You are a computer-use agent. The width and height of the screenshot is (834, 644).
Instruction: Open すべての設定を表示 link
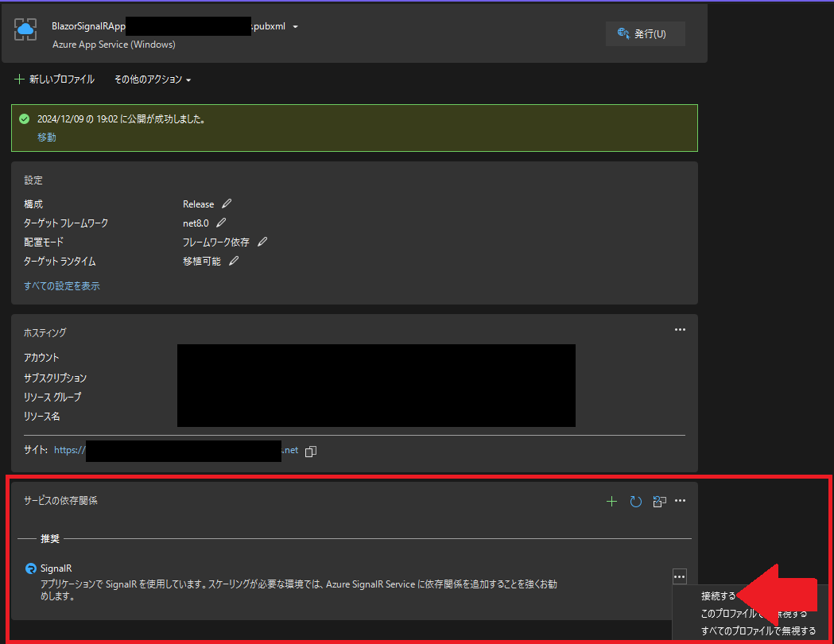pyautogui.click(x=62, y=286)
